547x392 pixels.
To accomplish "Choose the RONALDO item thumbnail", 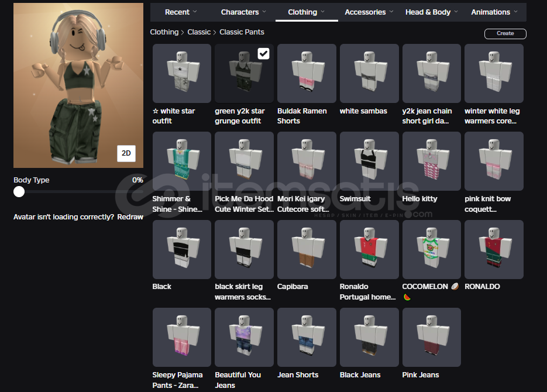I will pyautogui.click(x=494, y=249).
